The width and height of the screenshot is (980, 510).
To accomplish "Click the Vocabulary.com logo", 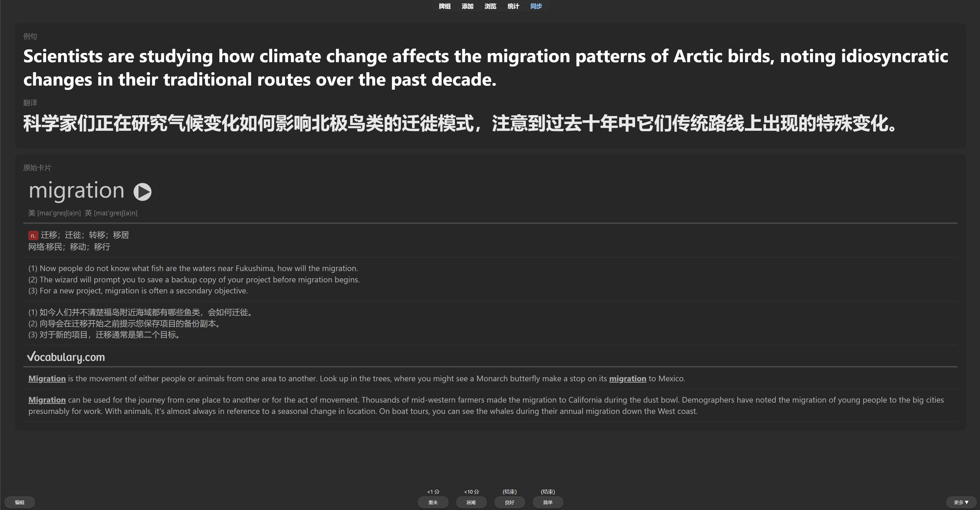I will click(66, 357).
